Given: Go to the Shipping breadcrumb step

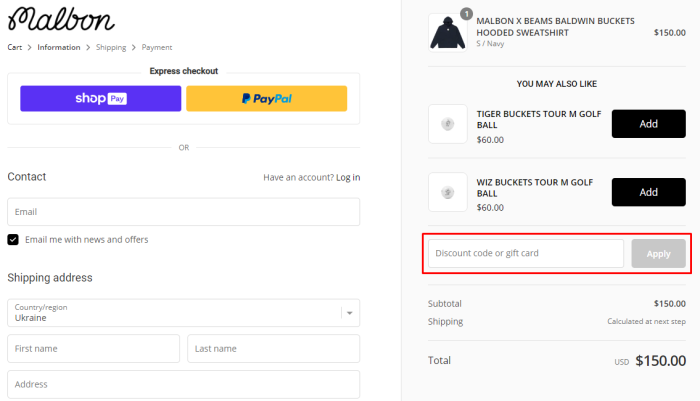Looking at the screenshot, I should [x=111, y=47].
